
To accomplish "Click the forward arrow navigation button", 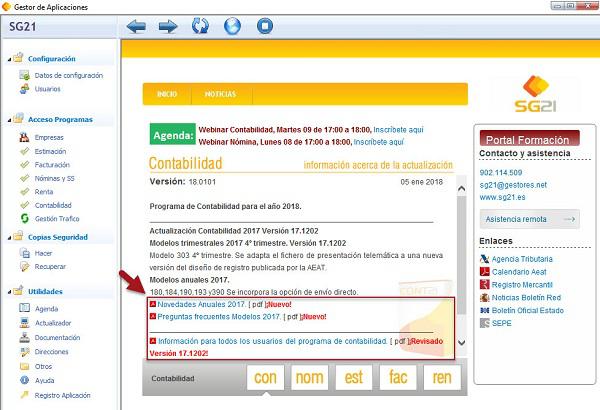I will (167, 25).
